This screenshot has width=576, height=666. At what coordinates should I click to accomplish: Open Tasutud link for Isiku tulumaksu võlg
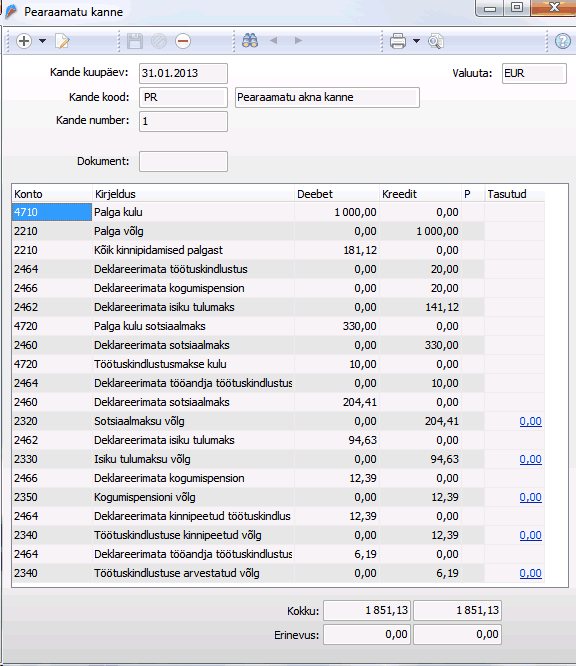click(530, 459)
